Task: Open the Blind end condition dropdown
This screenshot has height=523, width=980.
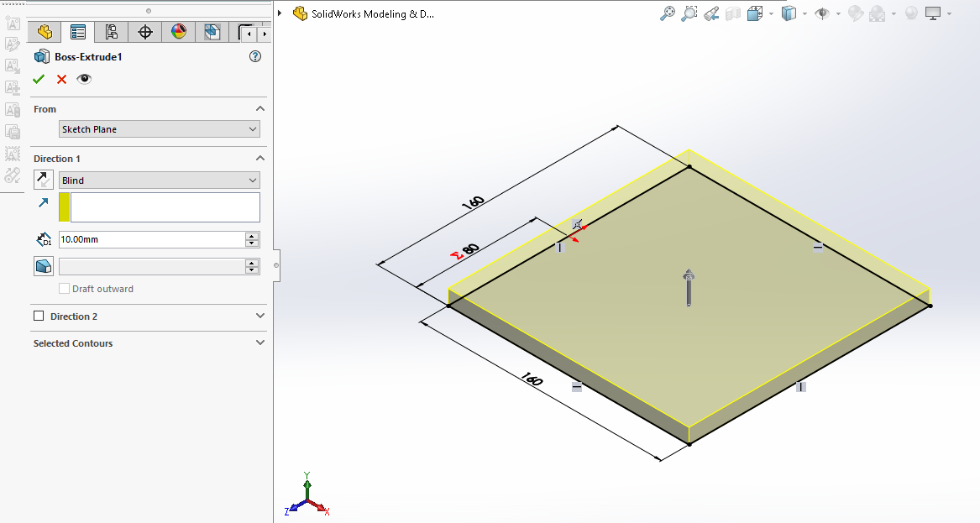Action: click(x=160, y=180)
